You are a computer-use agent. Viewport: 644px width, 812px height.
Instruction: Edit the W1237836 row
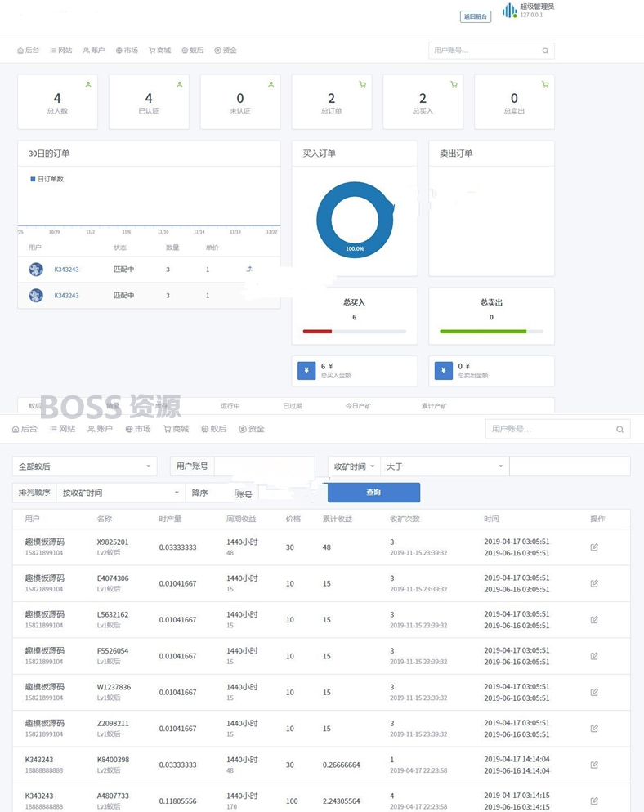(x=594, y=692)
